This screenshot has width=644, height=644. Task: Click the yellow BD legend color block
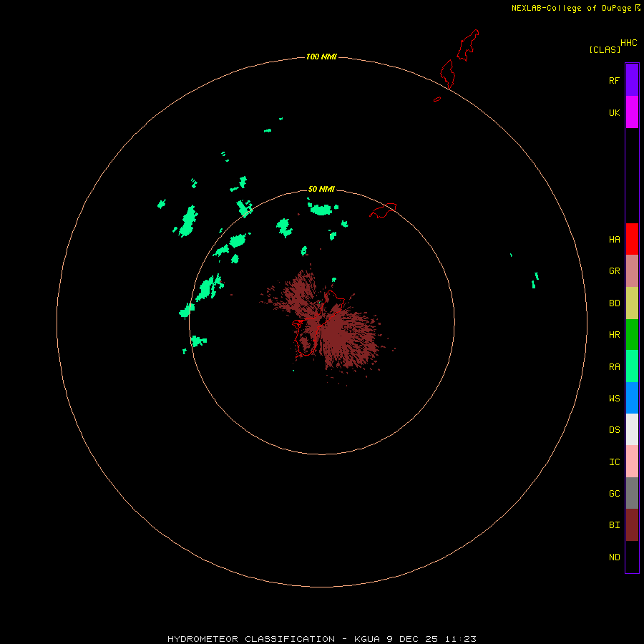632,303
